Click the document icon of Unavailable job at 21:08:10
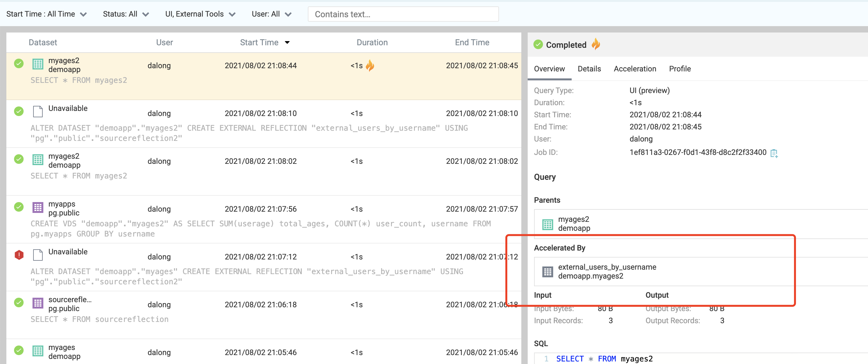Viewport: 868px width, 364px height. coord(38,112)
